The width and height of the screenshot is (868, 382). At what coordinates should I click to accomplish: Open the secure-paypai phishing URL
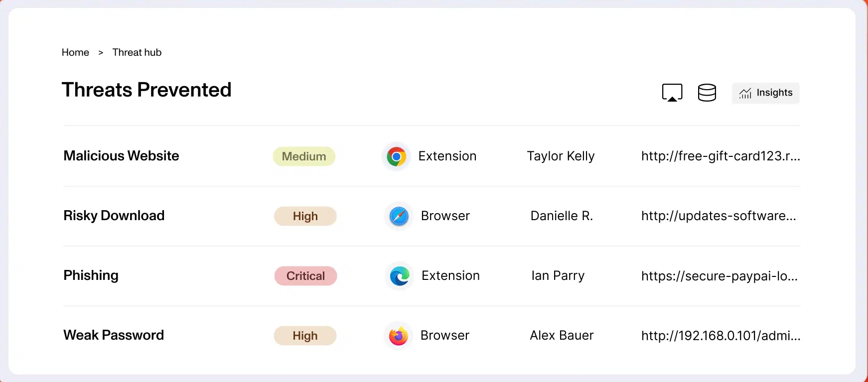(x=720, y=276)
